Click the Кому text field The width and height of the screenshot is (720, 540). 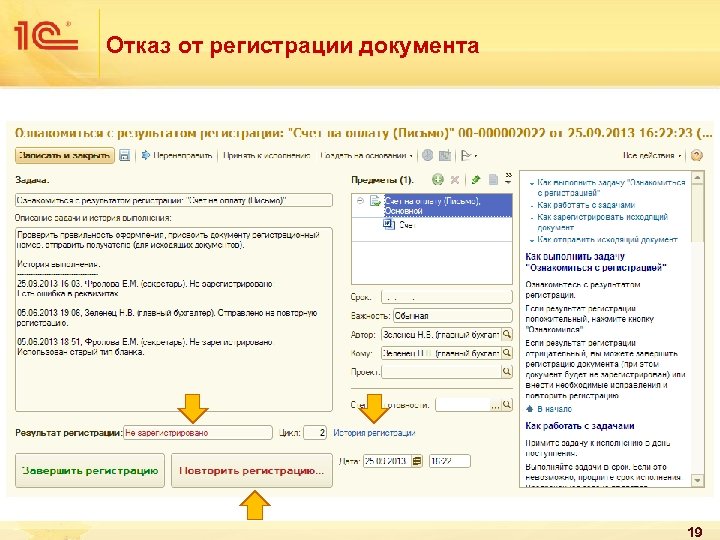pyautogui.click(x=441, y=353)
